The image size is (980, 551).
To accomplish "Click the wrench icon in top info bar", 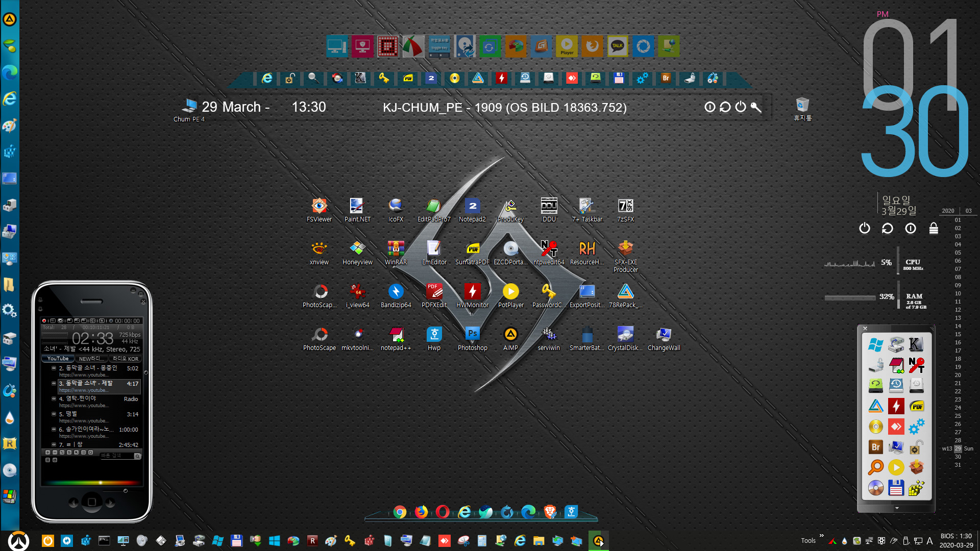I will [x=756, y=107].
